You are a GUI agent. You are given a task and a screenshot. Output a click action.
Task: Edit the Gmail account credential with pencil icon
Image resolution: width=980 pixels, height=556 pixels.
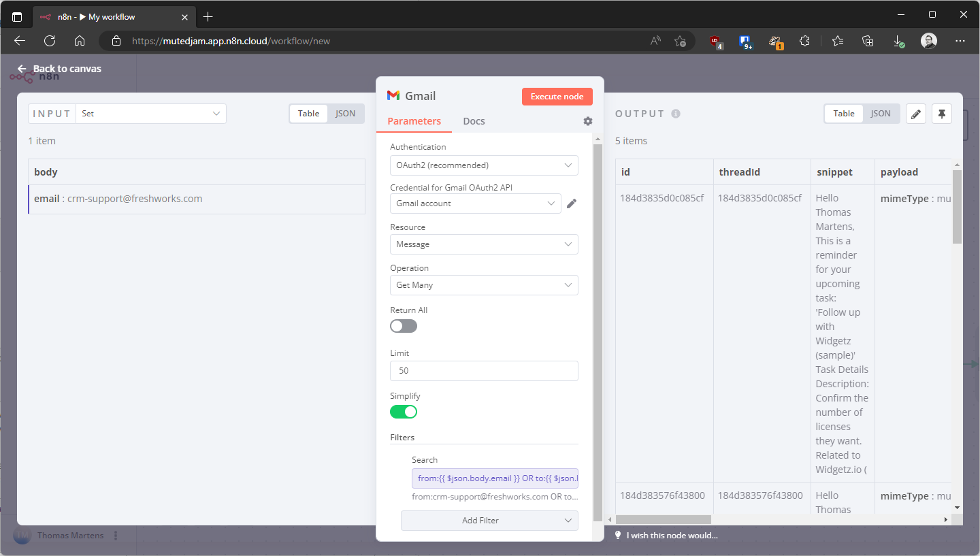pos(572,203)
